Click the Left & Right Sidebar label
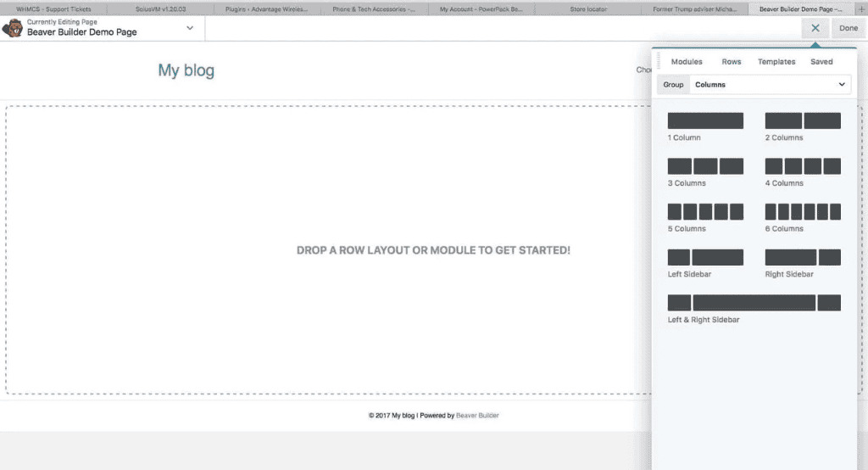The width and height of the screenshot is (868, 470). [704, 319]
